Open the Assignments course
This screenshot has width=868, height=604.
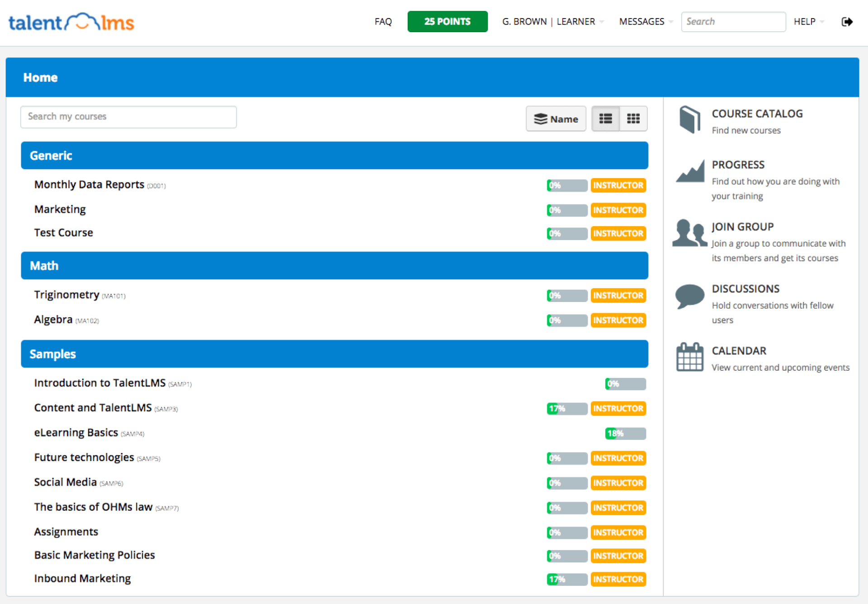tap(66, 532)
